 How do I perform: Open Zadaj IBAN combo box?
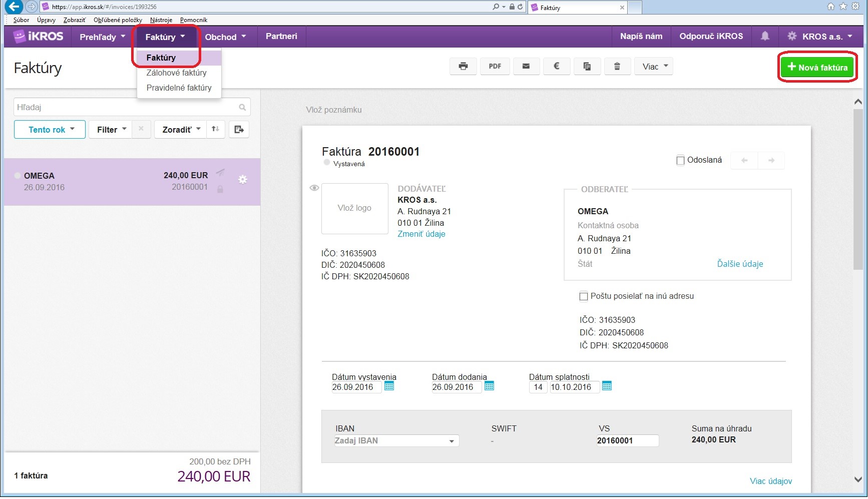pos(396,441)
